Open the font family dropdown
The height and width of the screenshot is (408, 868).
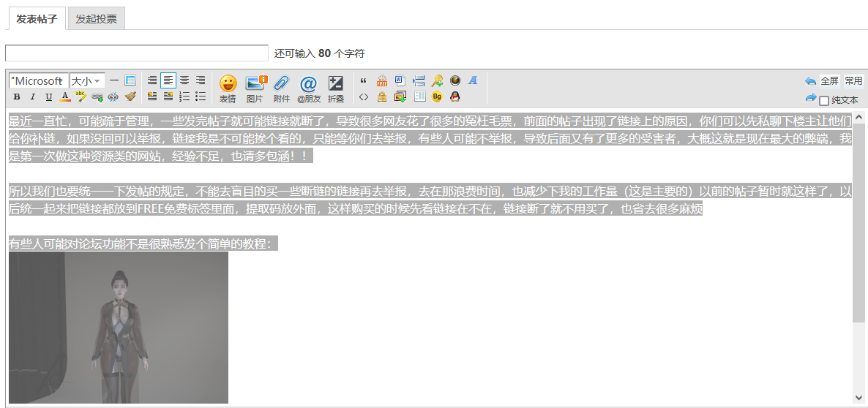(39, 80)
